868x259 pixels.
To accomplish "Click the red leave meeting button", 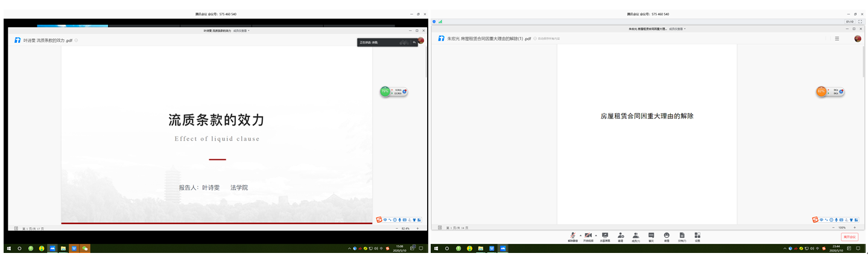I will pos(849,237).
